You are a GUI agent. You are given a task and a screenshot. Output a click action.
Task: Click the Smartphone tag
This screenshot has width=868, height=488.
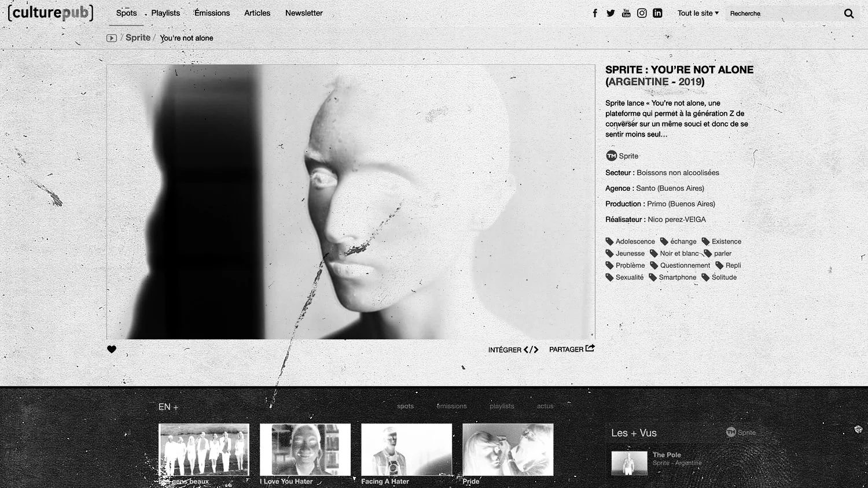click(672, 278)
